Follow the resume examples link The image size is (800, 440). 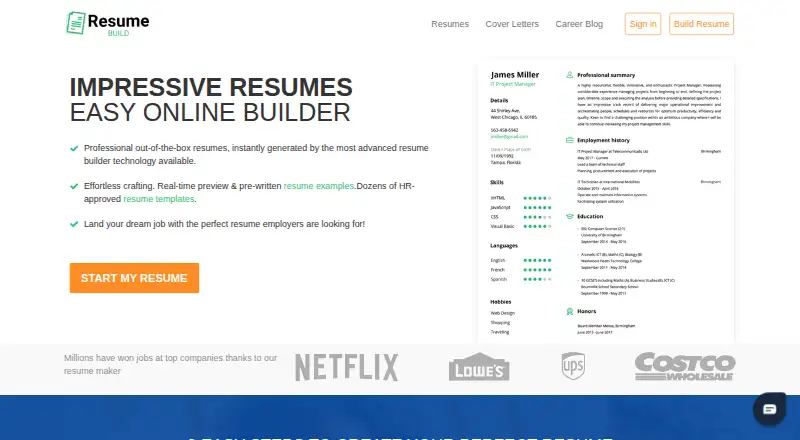319,186
